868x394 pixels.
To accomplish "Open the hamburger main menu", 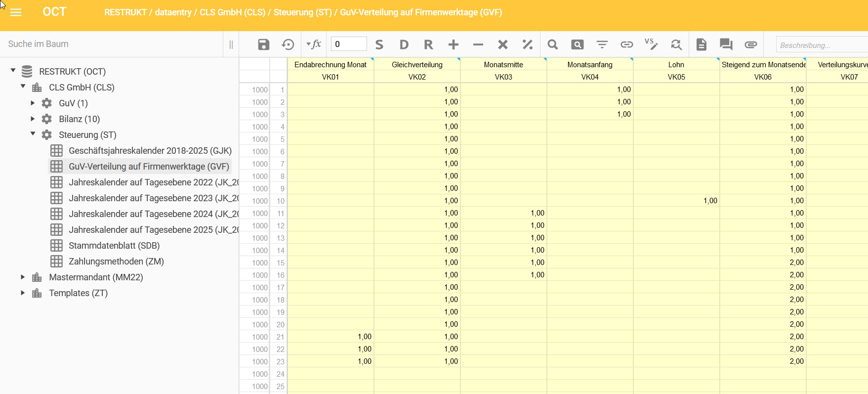I will point(16,12).
